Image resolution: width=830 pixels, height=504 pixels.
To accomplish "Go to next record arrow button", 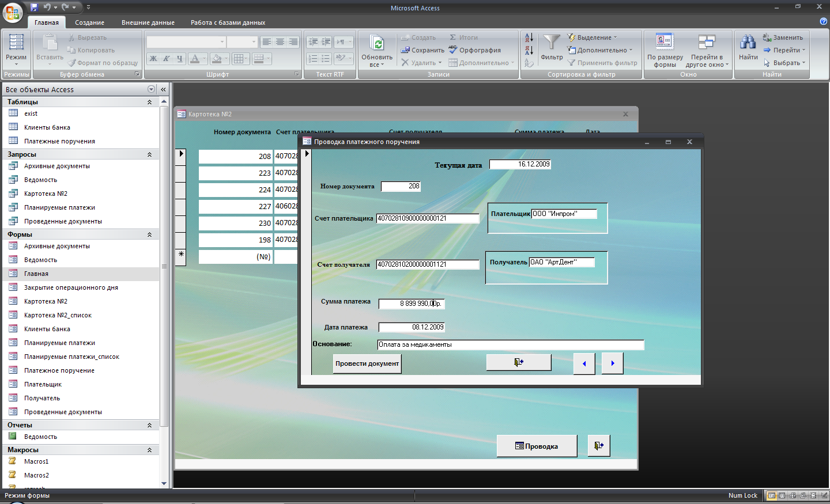I will (x=612, y=363).
